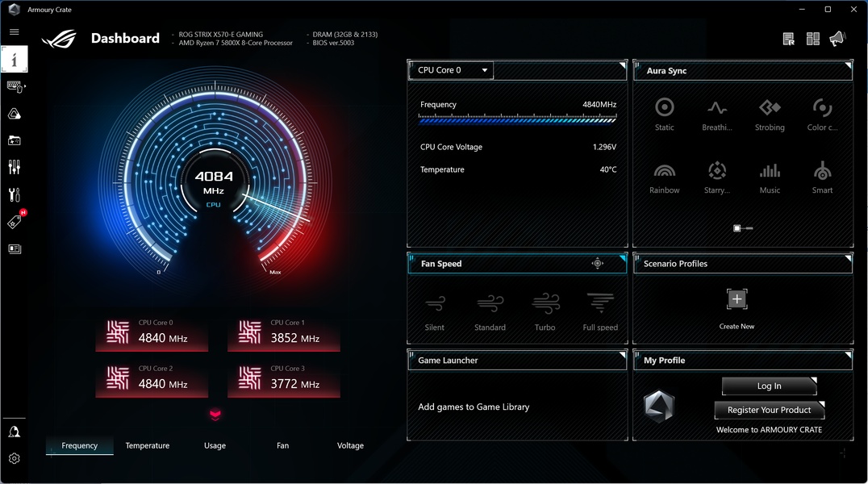868x484 pixels.
Task: Open the CPU Core 0 dropdown
Action: click(x=452, y=71)
